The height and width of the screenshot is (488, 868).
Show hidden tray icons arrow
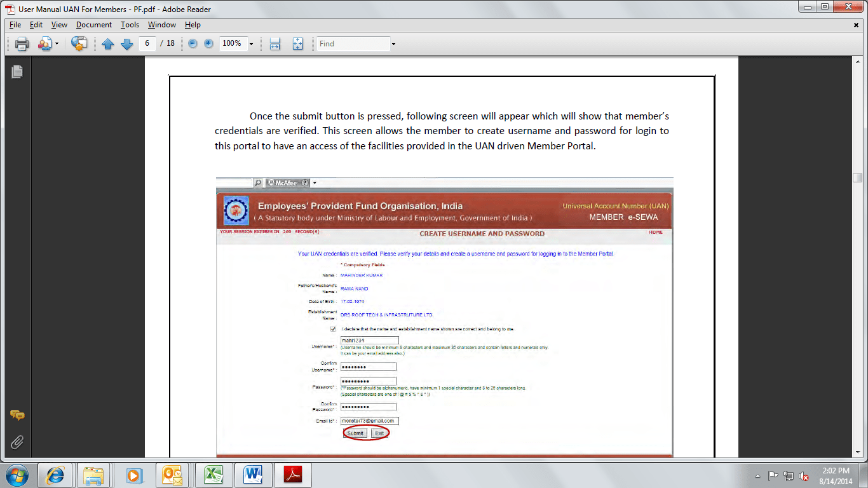[757, 475]
